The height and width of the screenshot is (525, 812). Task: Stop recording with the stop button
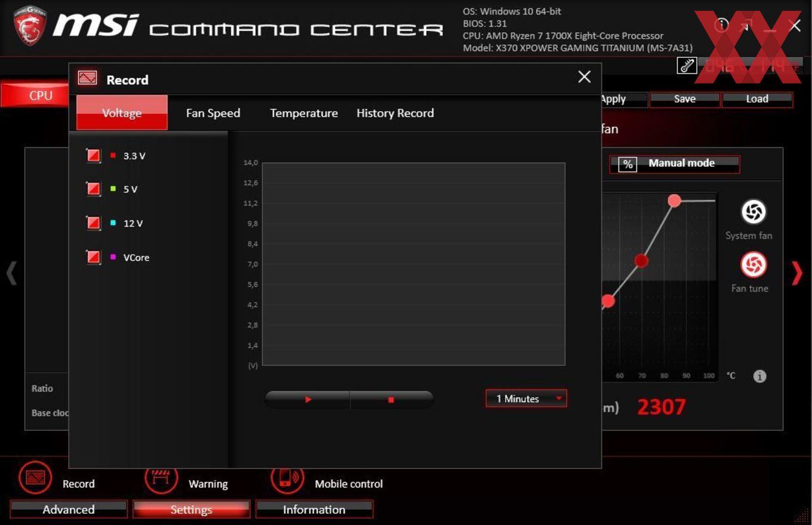[x=391, y=400]
